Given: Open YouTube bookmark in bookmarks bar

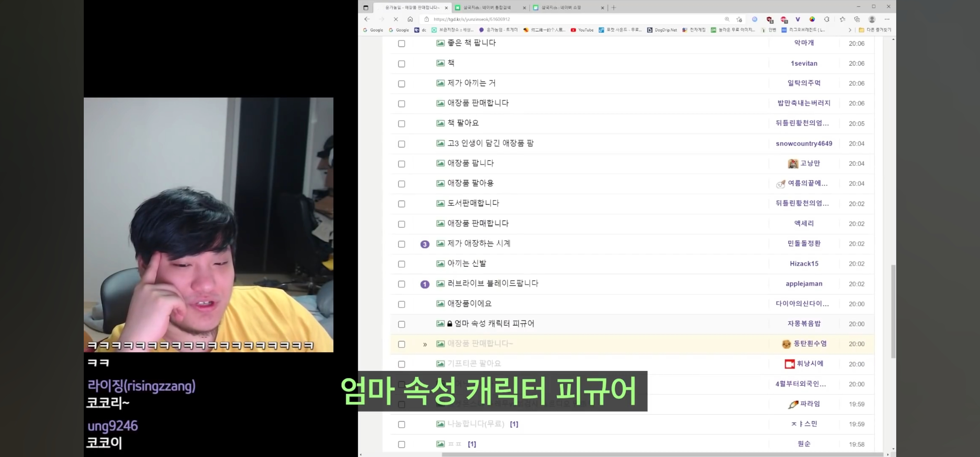Looking at the screenshot, I should [x=582, y=30].
